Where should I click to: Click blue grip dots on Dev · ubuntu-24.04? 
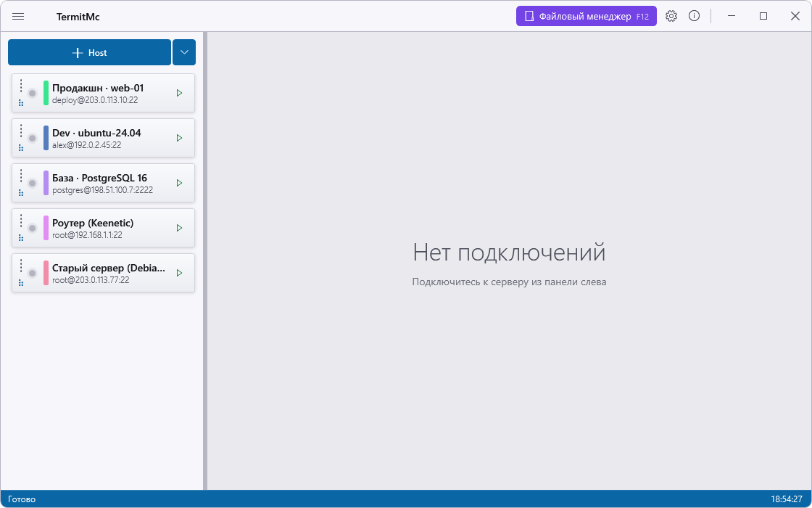pyautogui.click(x=21, y=148)
